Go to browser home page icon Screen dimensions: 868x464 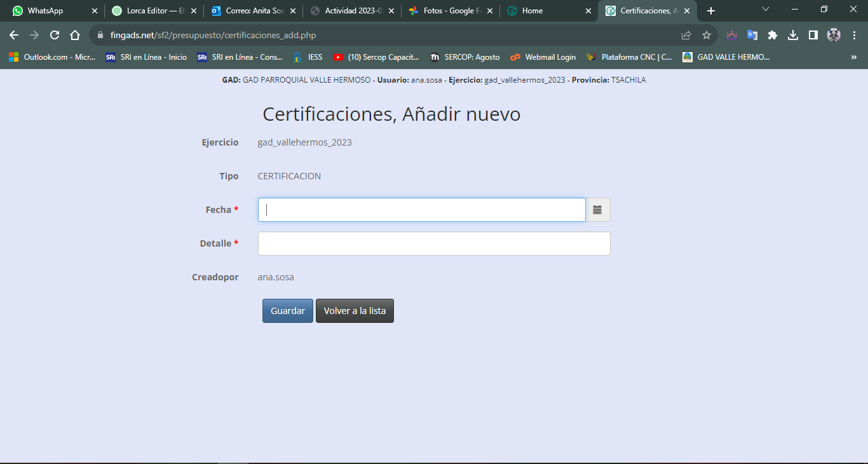pyautogui.click(x=75, y=36)
